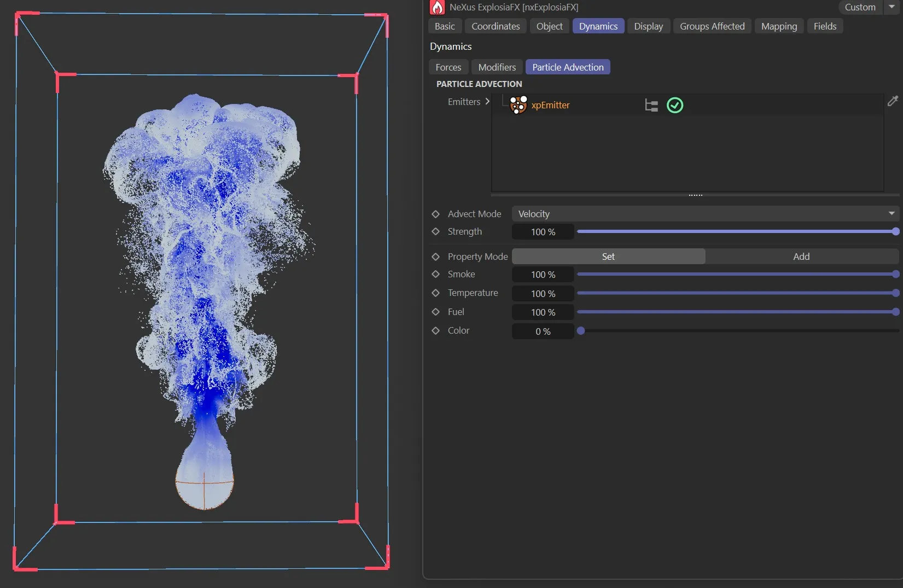The height and width of the screenshot is (588, 903).
Task: Switch to the Coordinates tab
Action: point(495,26)
